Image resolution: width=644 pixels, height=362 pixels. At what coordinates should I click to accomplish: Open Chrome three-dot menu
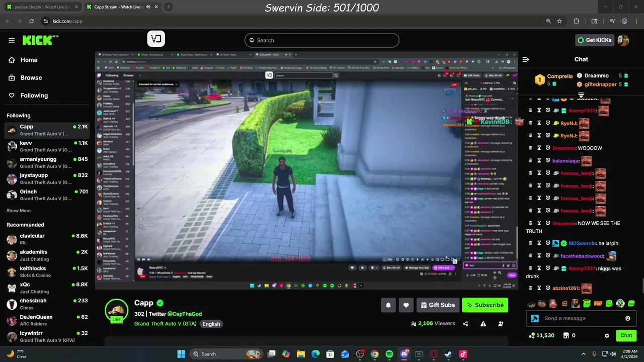pyautogui.click(x=635, y=21)
